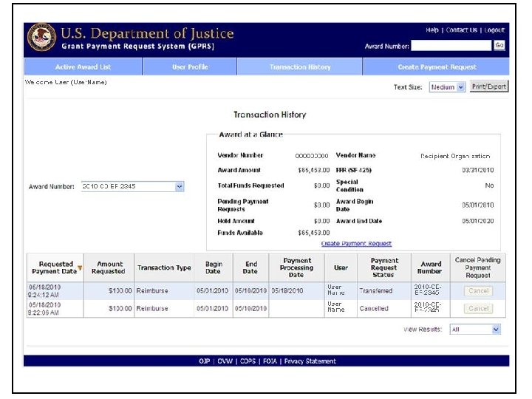The image size is (532, 399).
Task: Click the Amount Requested column header
Action: point(109,267)
